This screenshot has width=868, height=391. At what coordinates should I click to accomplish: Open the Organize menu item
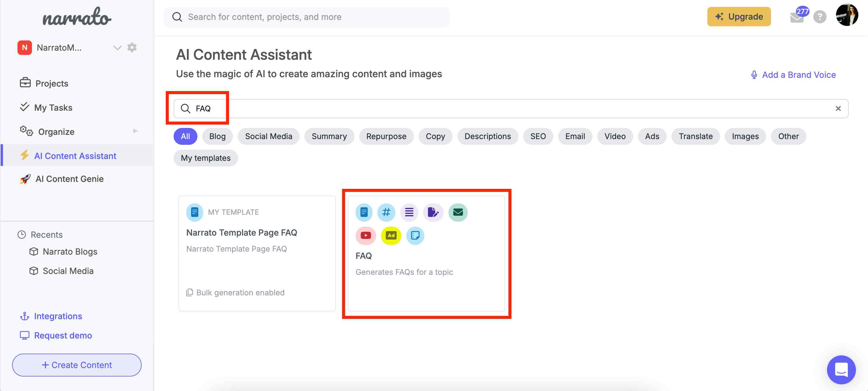click(x=47, y=132)
